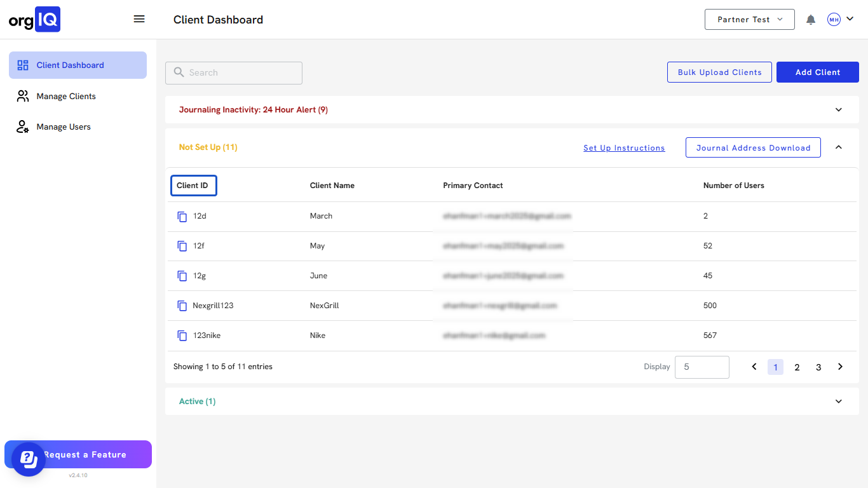Viewport: 868px width, 488px height.
Task: Open the Set Up Instructions link
Action: [x=624, y=148]
